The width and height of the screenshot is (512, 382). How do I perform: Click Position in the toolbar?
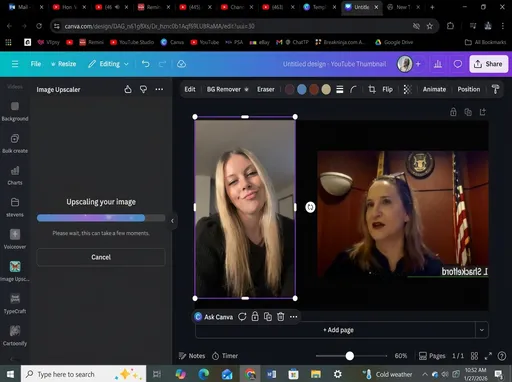point(469,89)
